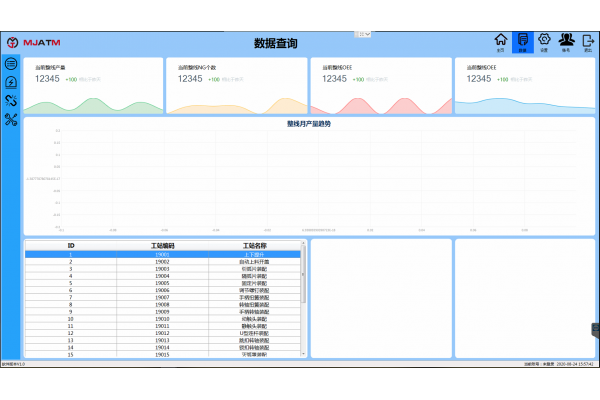Click the monthly output trend chart title
Screen dimensions: 600x400
(309, 124)
